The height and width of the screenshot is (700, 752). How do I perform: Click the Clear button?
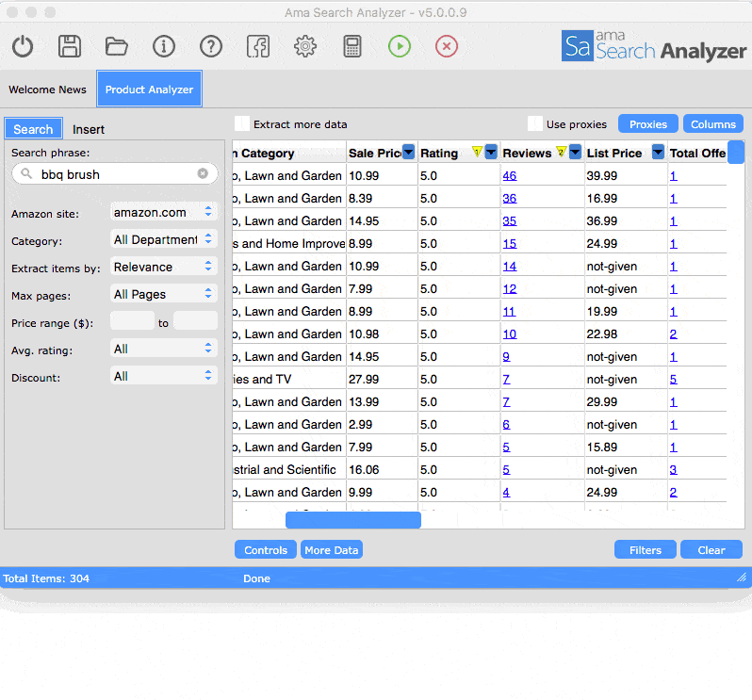tap(711, 550)
